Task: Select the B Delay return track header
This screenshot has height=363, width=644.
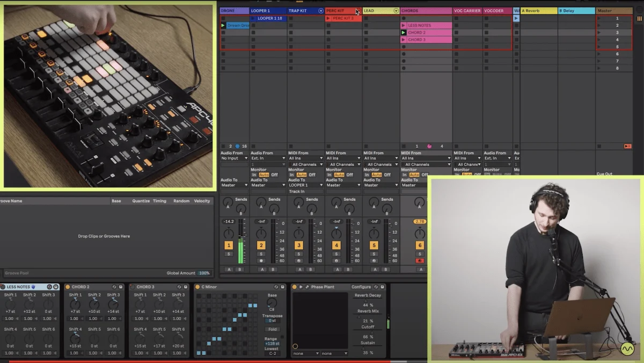Action: click(x=576, y=11)
